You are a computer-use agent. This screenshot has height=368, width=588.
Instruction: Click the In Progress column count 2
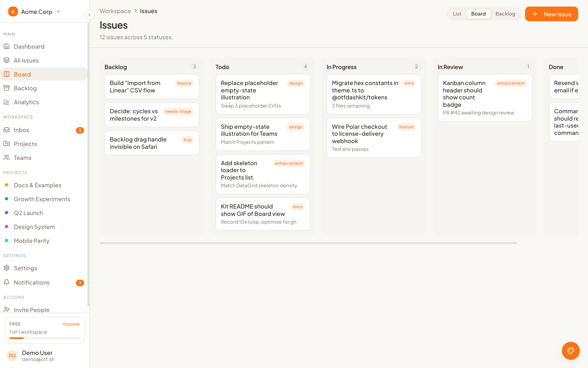click(x=416, y=67)
